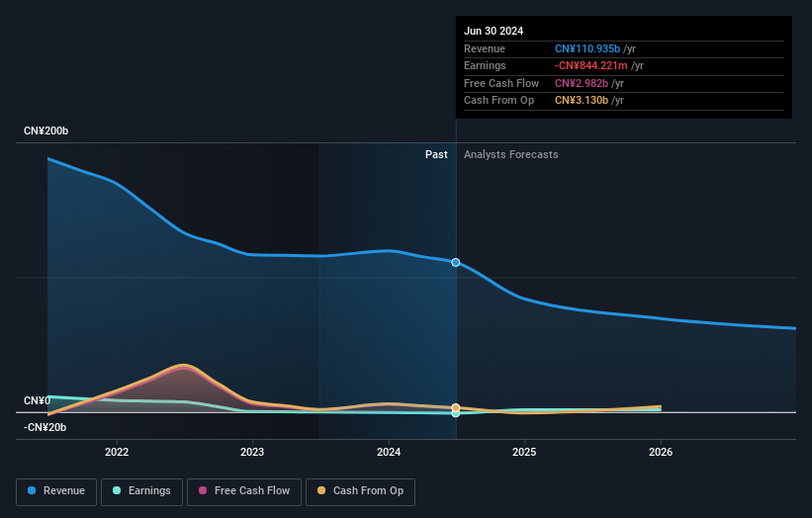Click the CN¥3.130b cash from op value

click(x=582, y=101)
